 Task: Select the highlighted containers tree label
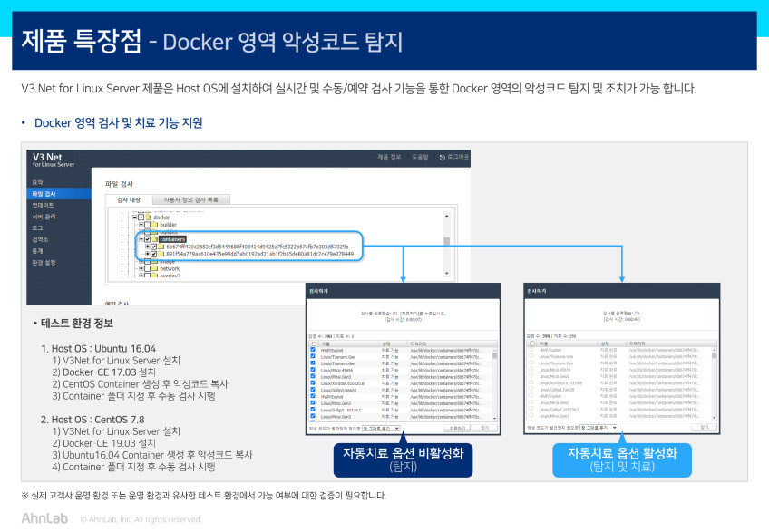coord(172,239)
